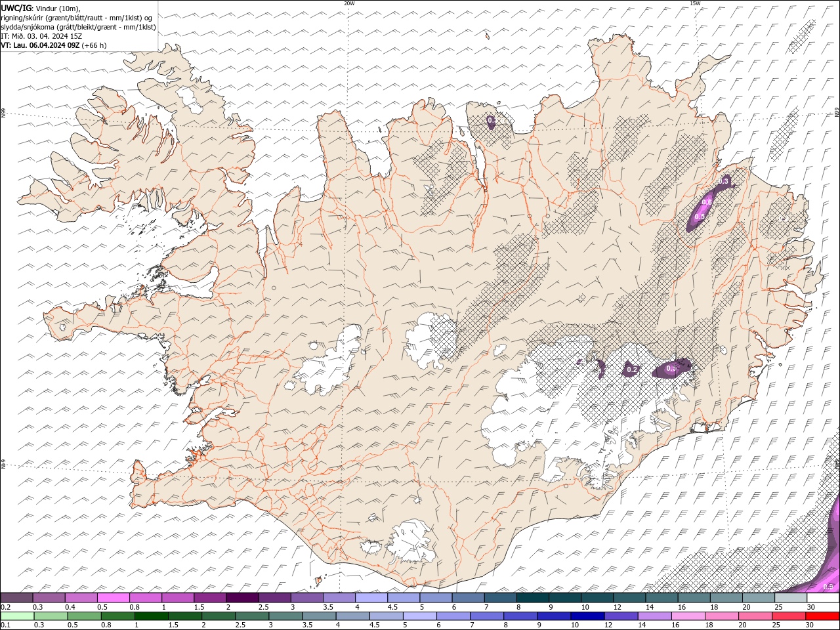
Task: Pick the deep navy blue 10 swatch, lower bar
Action: pyautogui.click(x=587, y=616)
